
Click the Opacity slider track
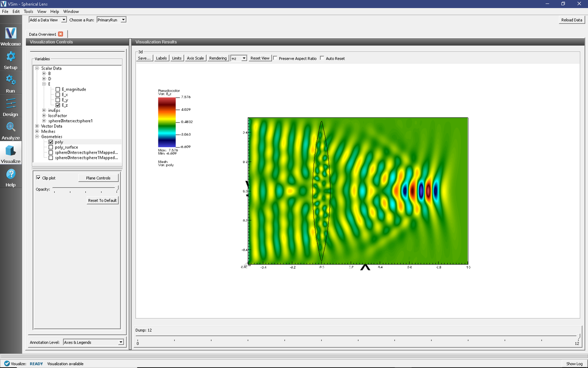(x=85, y=188)
